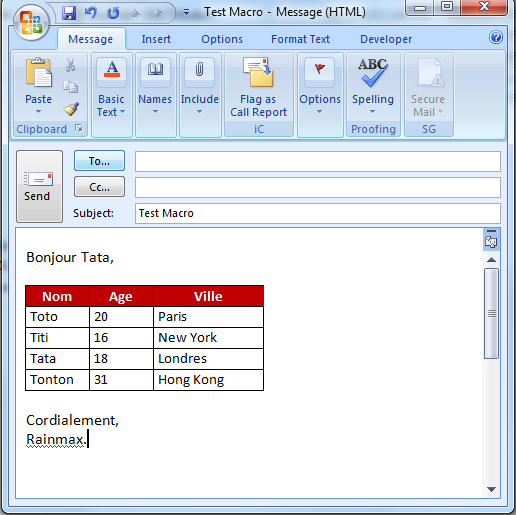Open the Help question mark icon
516x515 pixels.
tap(496, 37)
